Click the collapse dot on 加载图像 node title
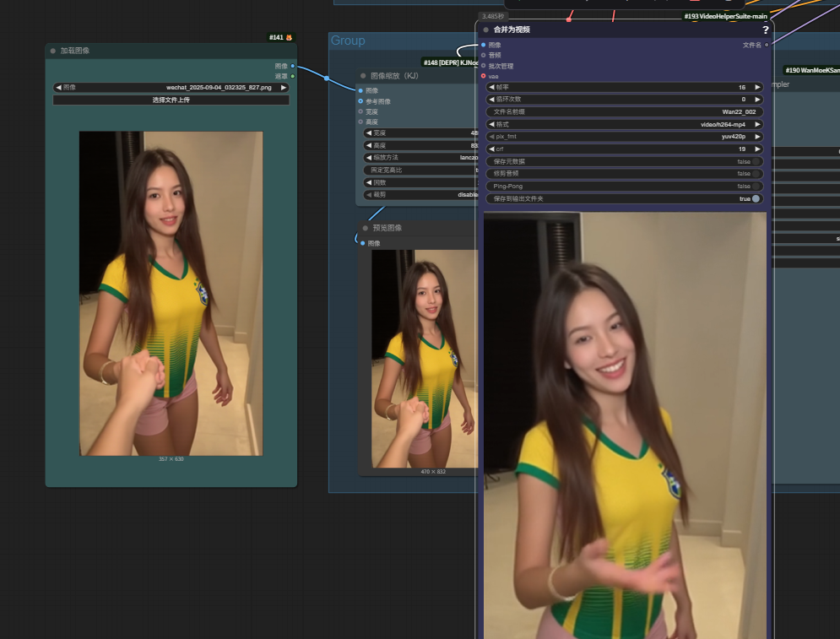Viewport: 840px width, 639px height. pos(54,51)
